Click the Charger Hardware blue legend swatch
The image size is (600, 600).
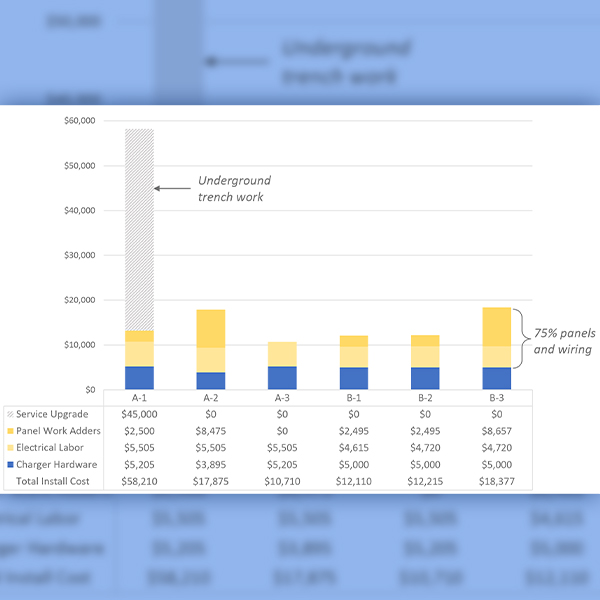pos(11,465)
